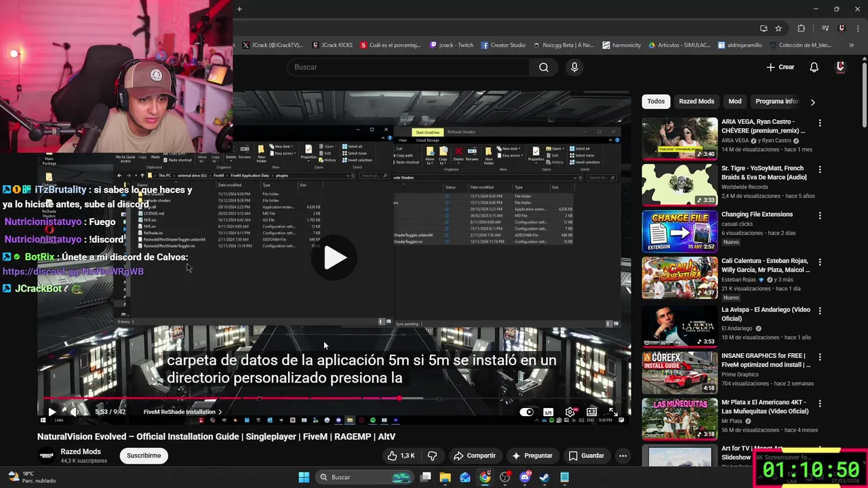Open the notifications bell
The height and width of the screenshot is (488, 868).
click(x=814, y=67)
